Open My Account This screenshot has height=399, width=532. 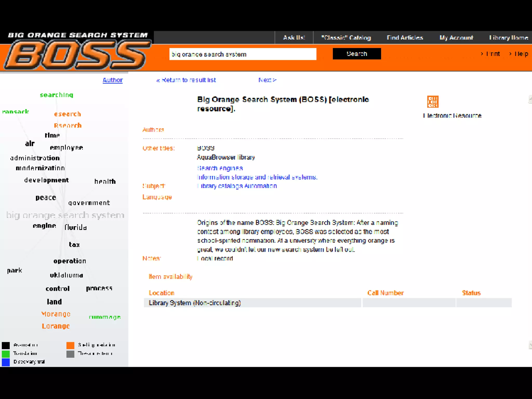click(456, 38)
